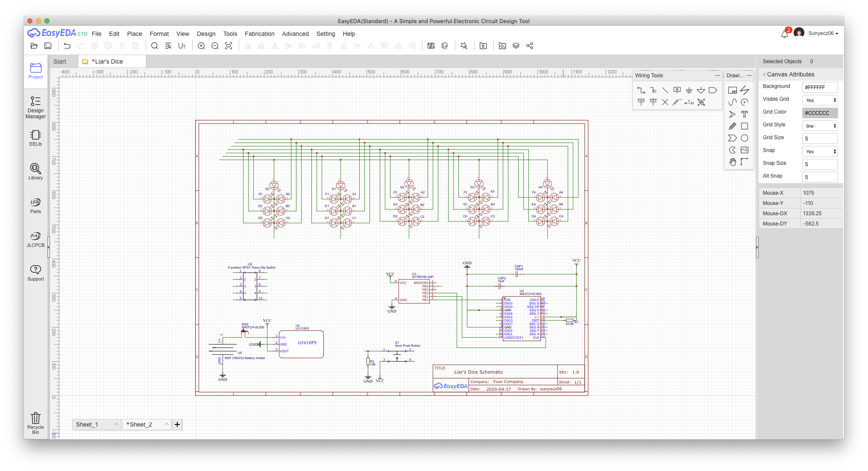
Task: Open the Grid Style dropdown
Action: 819,126
